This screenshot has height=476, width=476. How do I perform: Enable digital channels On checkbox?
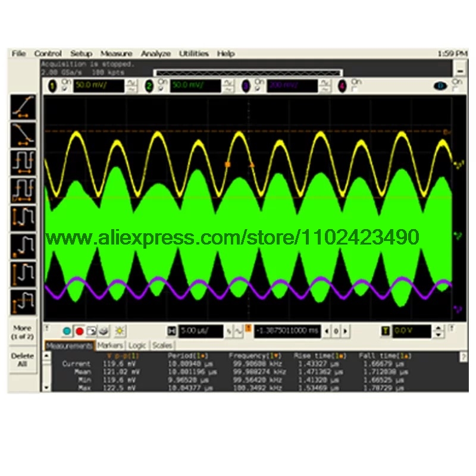pos(455,89)
